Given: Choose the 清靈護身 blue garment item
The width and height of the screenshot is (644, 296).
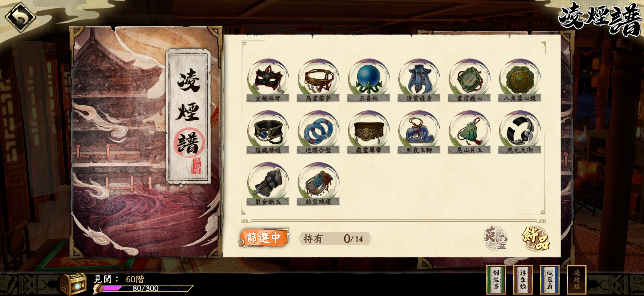Looking at the screenshot, I should click(x=419, y=80).
